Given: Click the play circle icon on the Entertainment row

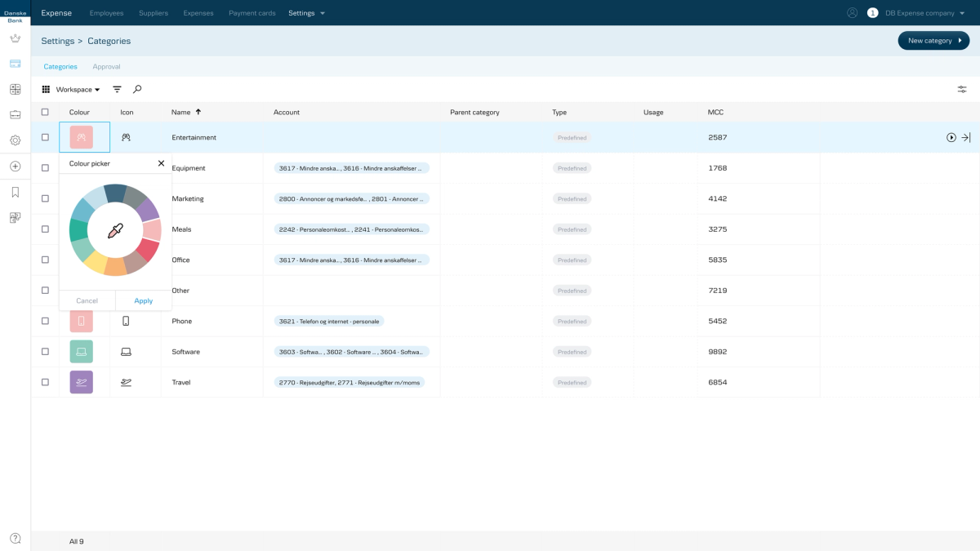Looking at the screenshot, I should click(951, 138).
